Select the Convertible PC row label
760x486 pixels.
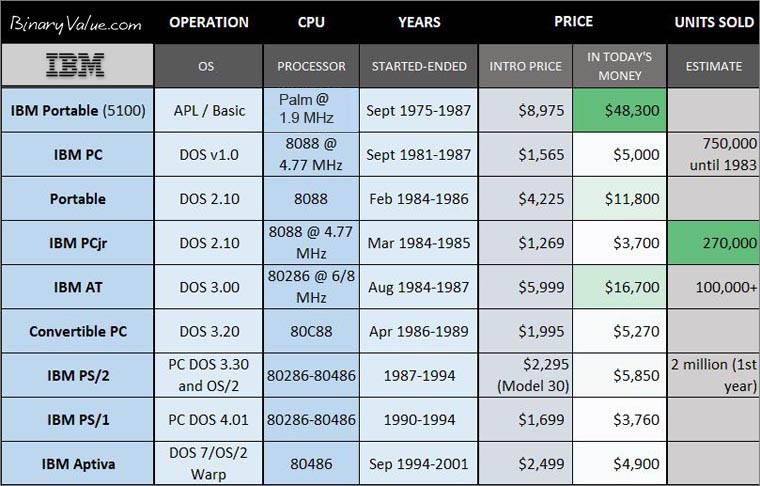[77, 330]
